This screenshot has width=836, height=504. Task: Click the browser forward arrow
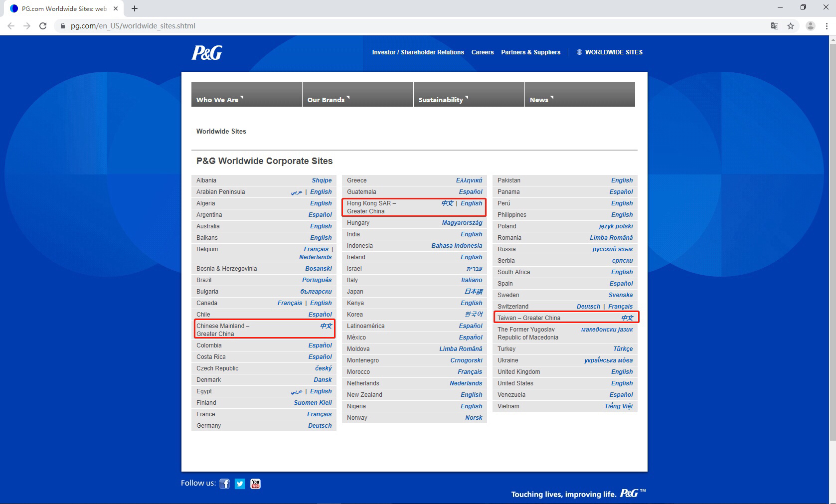(27, 26)
